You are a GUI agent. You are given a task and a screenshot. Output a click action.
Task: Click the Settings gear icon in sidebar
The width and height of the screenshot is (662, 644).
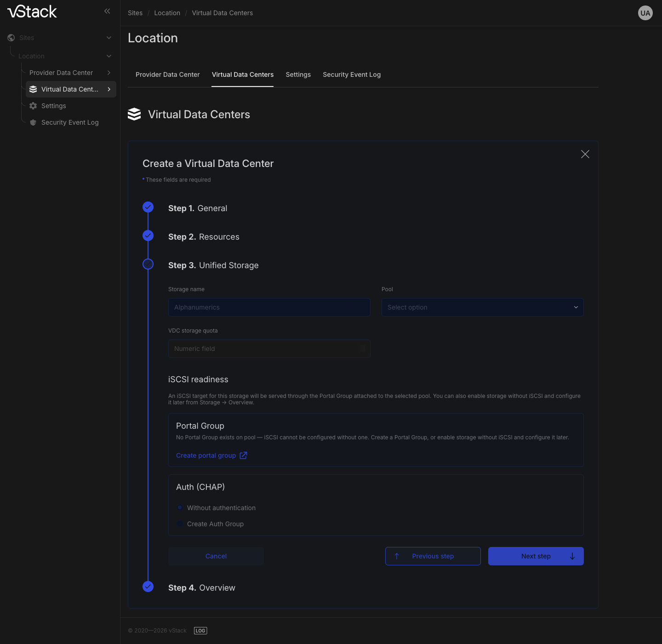click(x=33, y=106)
